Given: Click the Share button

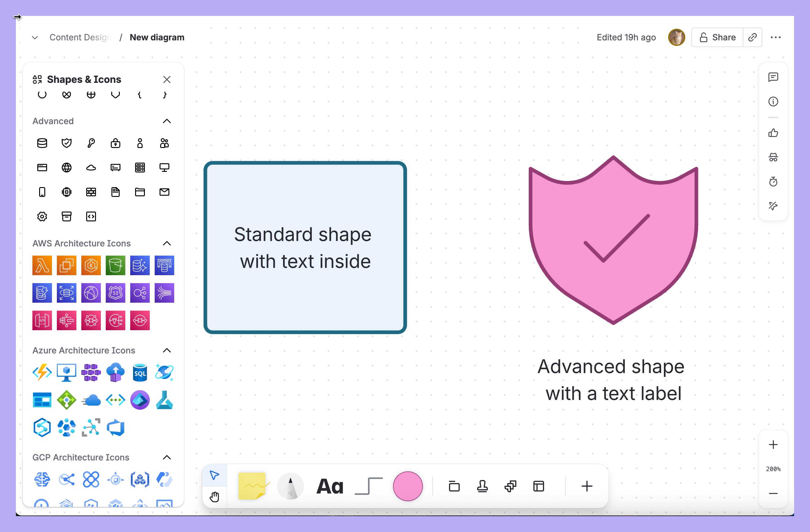Looking at the screenshot, I should (x=717, y=37).
